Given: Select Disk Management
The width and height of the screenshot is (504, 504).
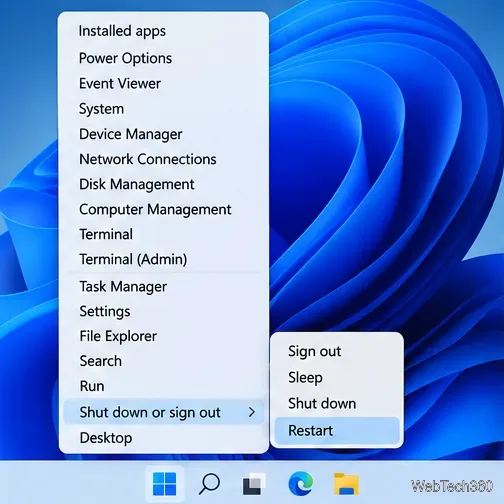Looking at the screenshot, I should pyautogui.click(x=164, y=184).
